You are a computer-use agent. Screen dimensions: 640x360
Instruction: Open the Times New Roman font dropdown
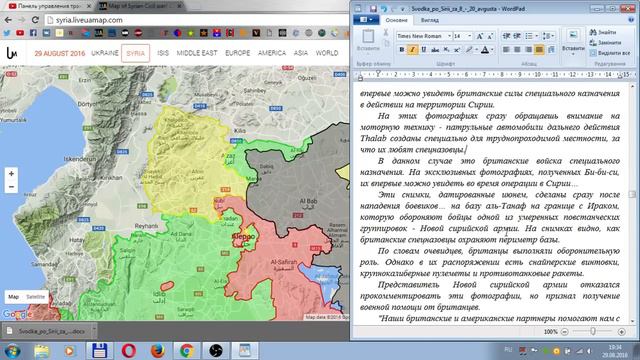pyautogui.click(x=449, y=36)
